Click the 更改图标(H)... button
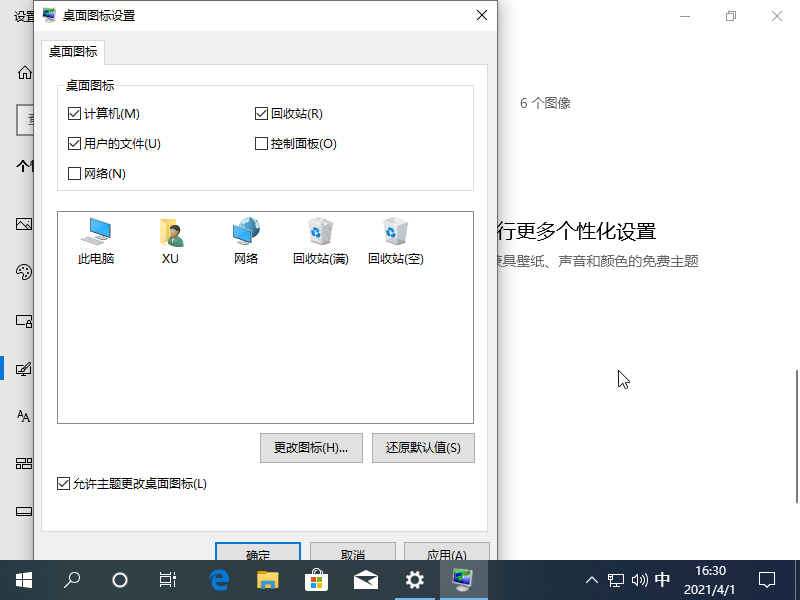800x600 pixels. (310, 447)
